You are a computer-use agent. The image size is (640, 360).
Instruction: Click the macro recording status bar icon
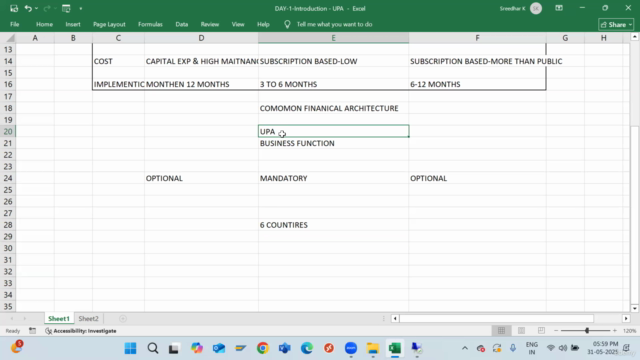click(x=33, y=331)
